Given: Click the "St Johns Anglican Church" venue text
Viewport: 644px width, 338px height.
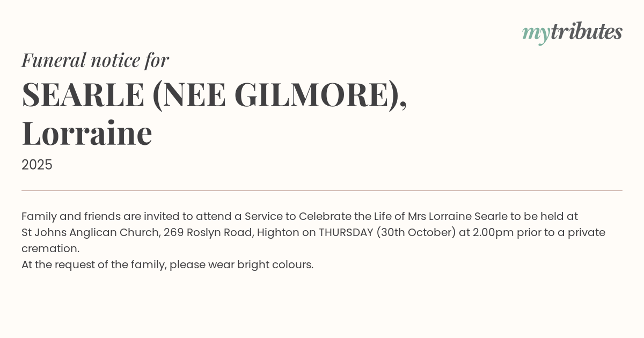Looking at the screenshot, I should coord(90,232).
